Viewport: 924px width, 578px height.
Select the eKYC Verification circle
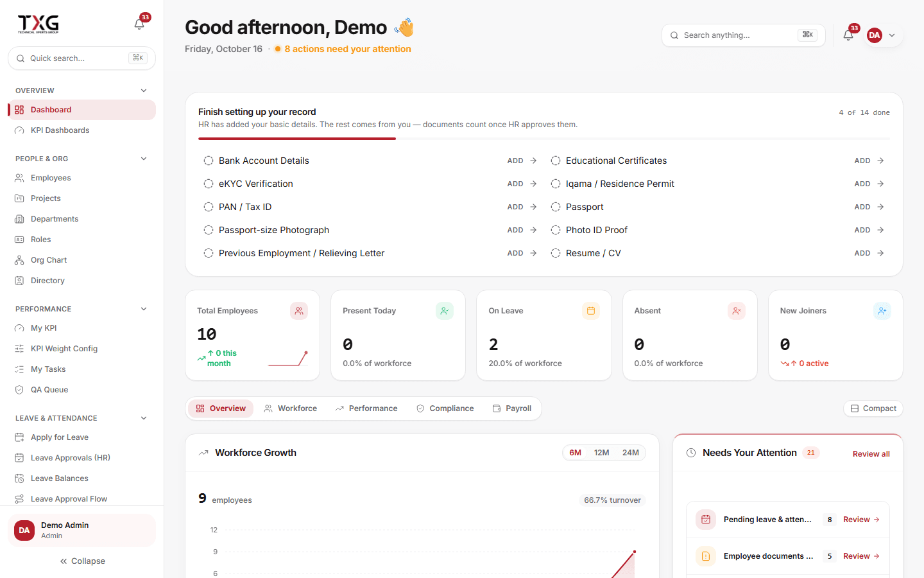pos(209,184)
